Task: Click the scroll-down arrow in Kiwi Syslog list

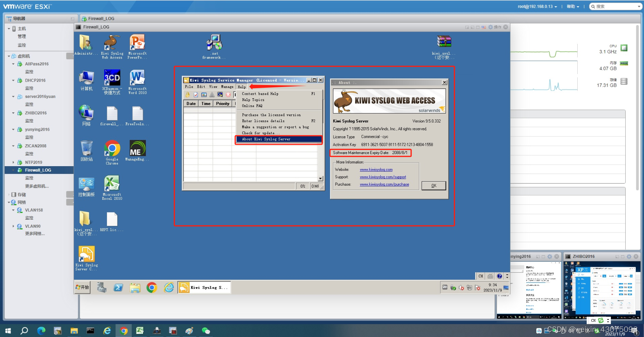Action: coord(321,179)
